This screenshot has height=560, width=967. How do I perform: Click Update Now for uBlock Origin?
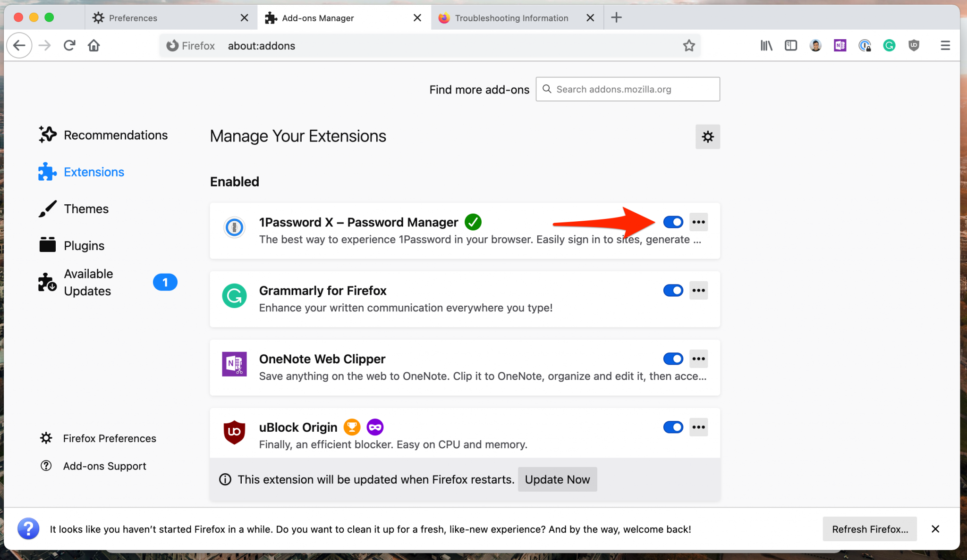pyautogui.click(x=558, y=479)
